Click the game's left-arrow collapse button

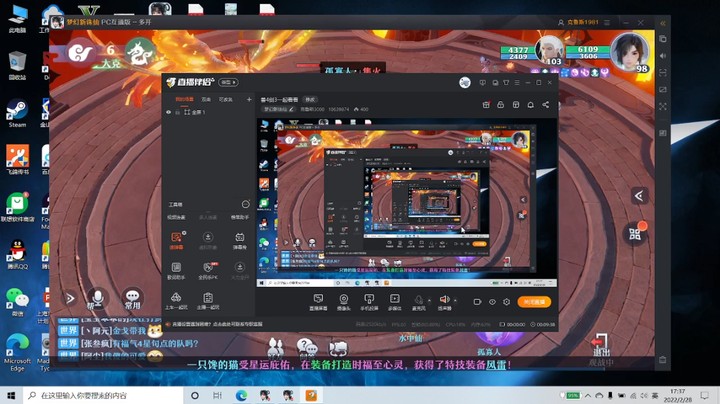[x=639, y=196]
